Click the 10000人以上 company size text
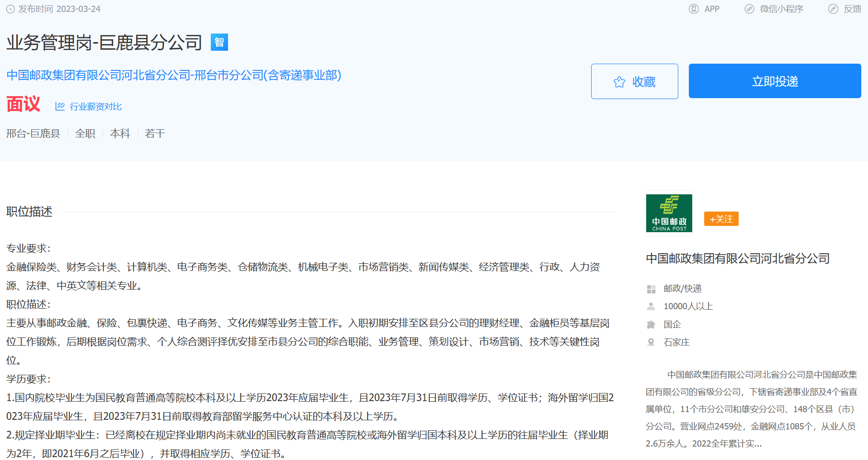The width and height of the screenshot is (868, 460). (x=688, y=306)
